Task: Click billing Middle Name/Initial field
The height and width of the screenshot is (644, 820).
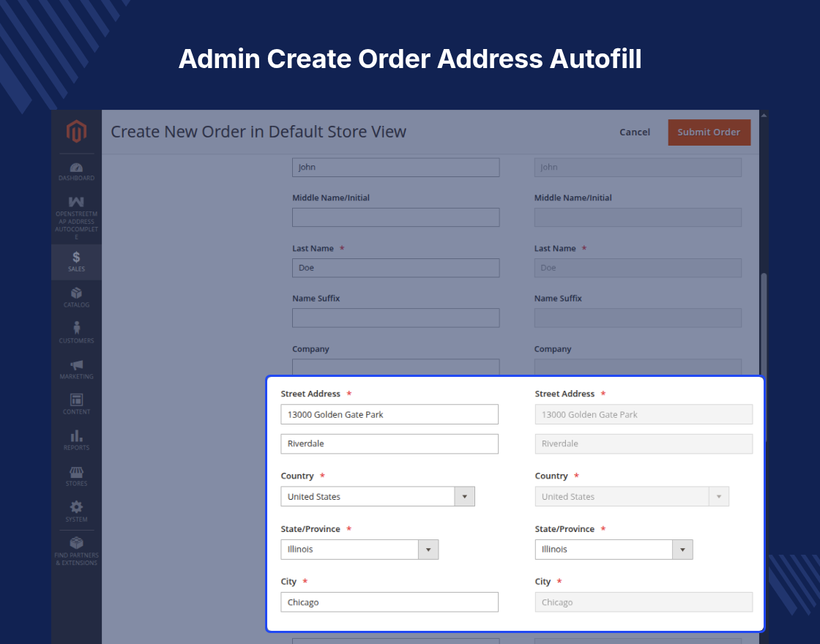Action: coord(396,217)
